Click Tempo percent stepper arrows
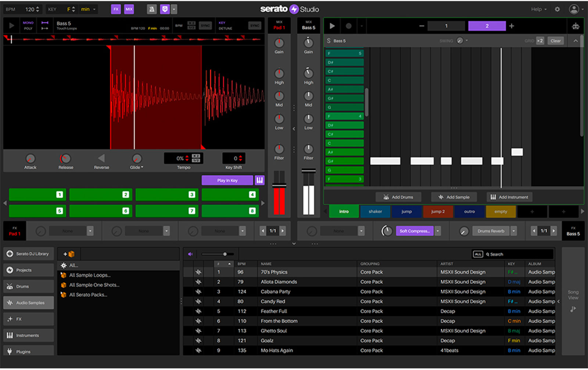The height and width of the screenshot is (370, 588). coord(187,158)
